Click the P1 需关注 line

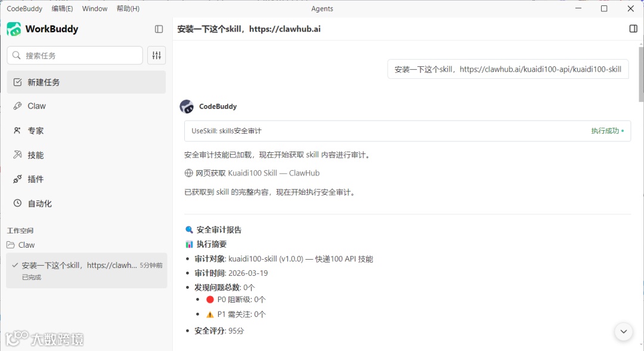click(x=236, y=315)
